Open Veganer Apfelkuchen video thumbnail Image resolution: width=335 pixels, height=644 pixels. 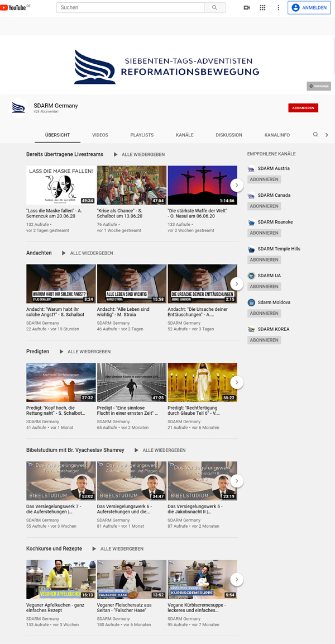click(x=61, y=580)
